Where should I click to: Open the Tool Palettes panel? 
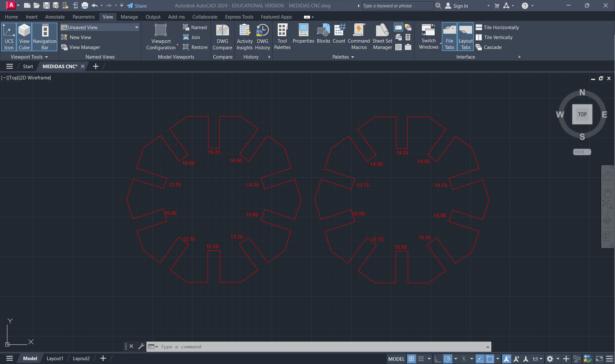[x=282, y=37]
